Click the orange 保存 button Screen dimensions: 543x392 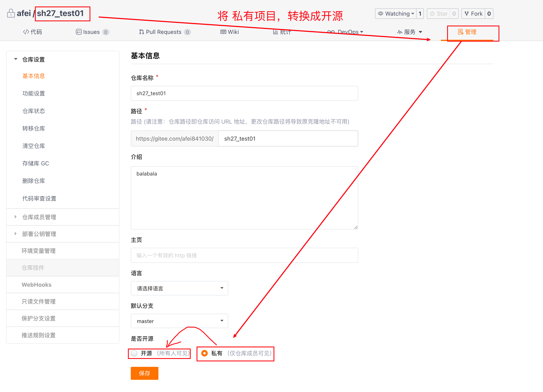coord(144,373)
